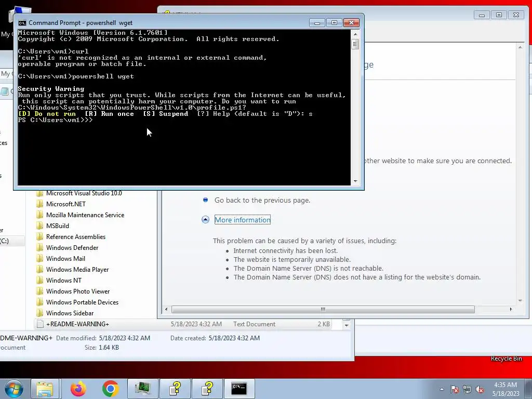This screenshot has width=532, height=399.
Task: Click the Text Document type cell
Action: coord(254,324)
